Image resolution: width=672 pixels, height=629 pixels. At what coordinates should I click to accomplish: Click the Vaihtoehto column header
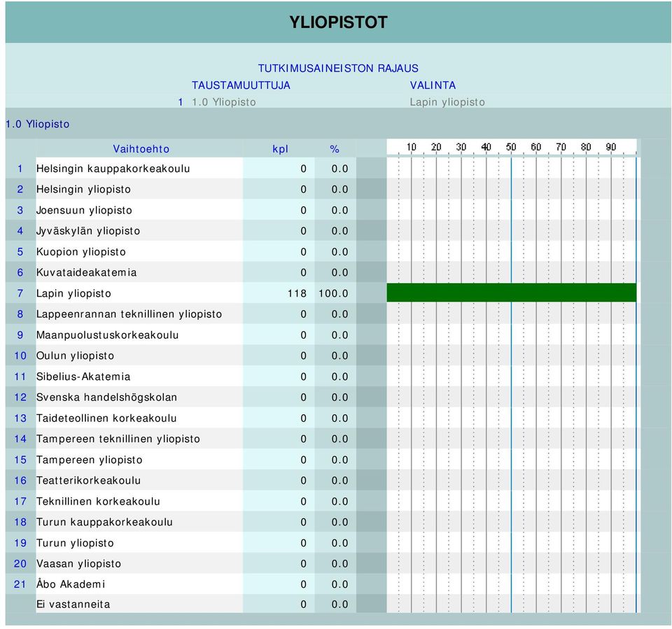(x=141, y=149)
